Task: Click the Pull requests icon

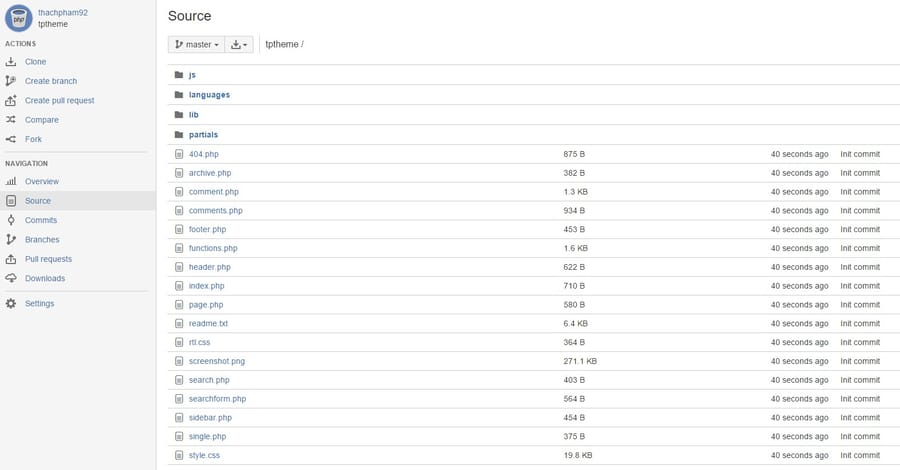Action: [11, 259]
